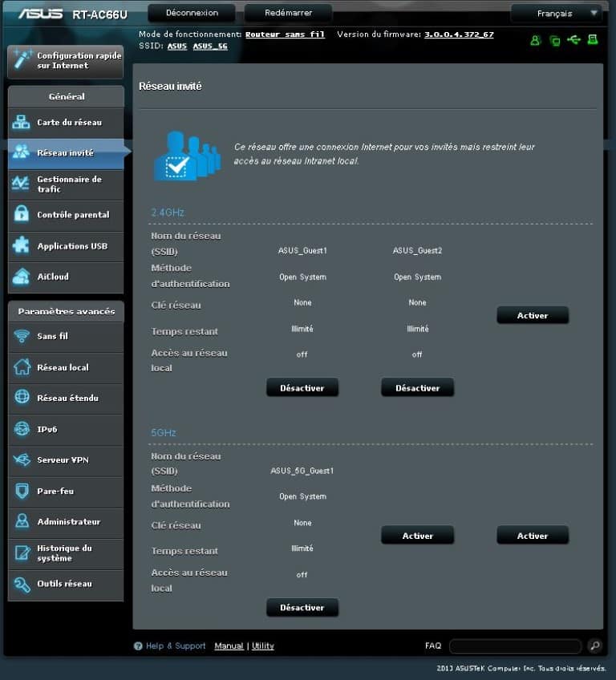Click the quick Internet setup wand icon
The image size is (616, 680).
[x=22, y=60]
